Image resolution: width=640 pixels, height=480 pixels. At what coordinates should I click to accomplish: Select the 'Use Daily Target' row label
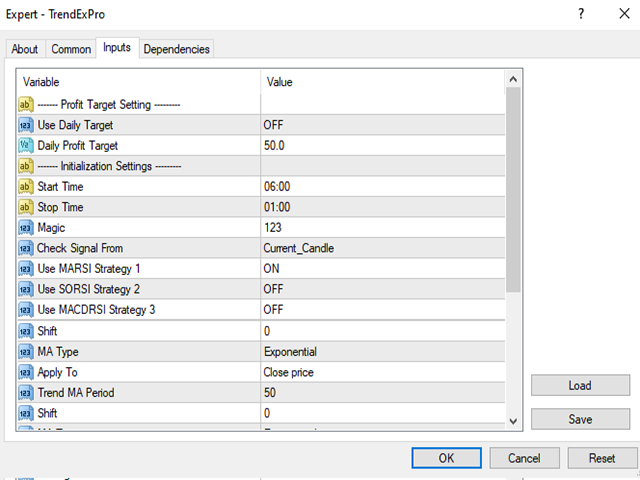click(75, 125)
